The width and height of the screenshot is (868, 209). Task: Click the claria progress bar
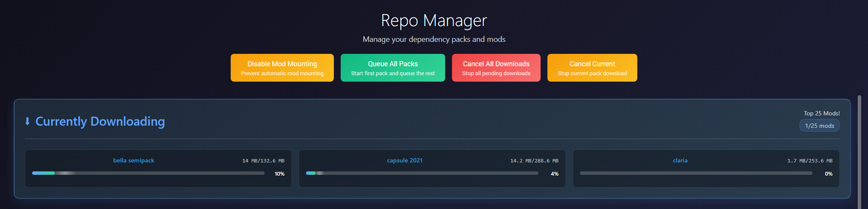(x=696, y=173)
